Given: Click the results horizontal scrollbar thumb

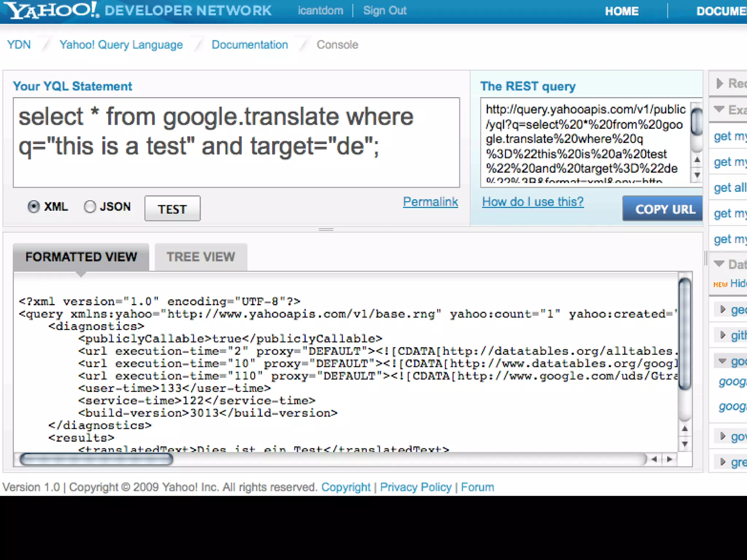Looking at the screenshot, I should [96, 459].
